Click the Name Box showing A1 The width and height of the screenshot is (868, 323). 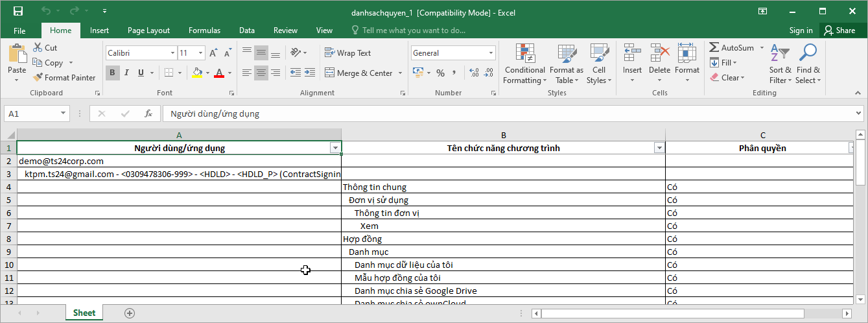point(31,114)
